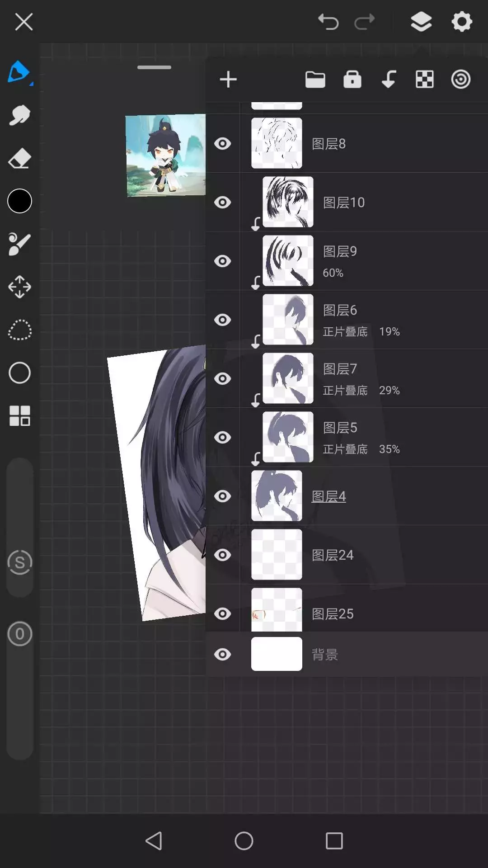488x868 pixels.
Task: Open the chibi reference image thumbnail
Action: click(x=165, y=155)
